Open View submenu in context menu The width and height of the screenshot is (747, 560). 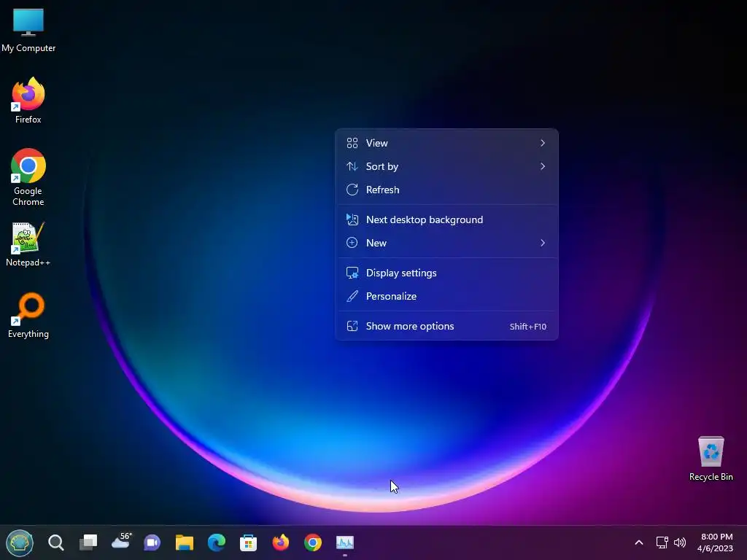446,143
